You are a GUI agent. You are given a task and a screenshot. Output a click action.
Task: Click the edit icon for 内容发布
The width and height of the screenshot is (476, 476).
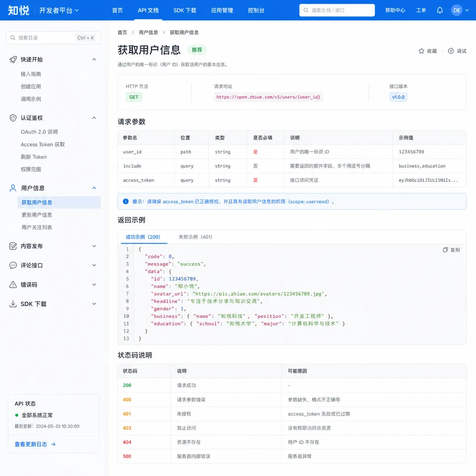[x=13, y=246]
